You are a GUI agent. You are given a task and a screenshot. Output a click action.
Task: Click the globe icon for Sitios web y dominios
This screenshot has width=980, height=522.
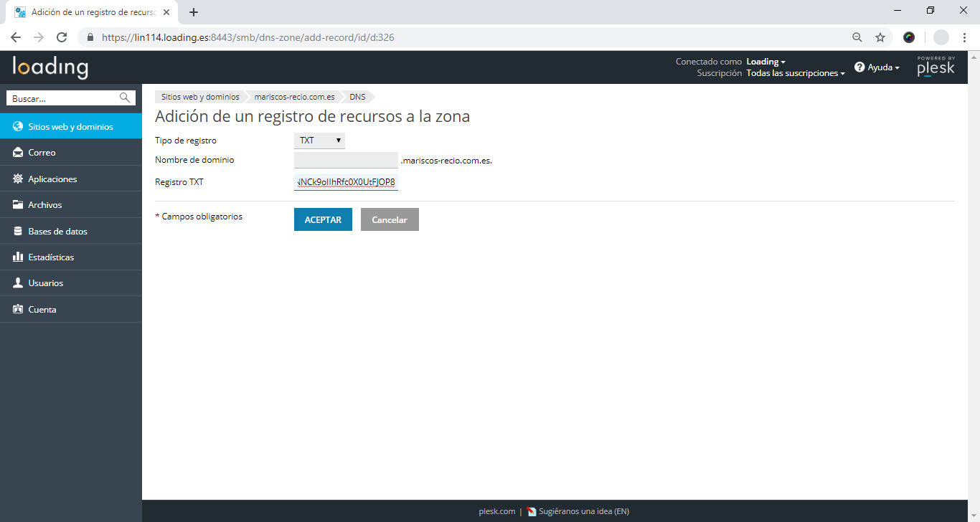18,126
